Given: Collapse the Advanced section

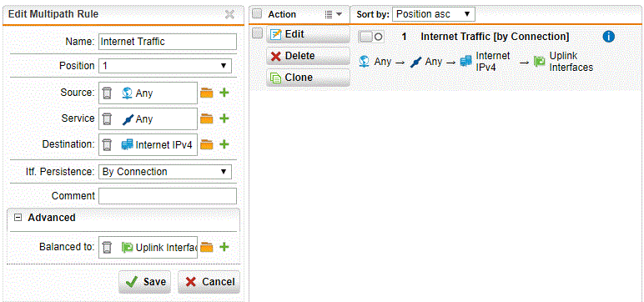Looking at the screenshot, I should tap(18, 218).
